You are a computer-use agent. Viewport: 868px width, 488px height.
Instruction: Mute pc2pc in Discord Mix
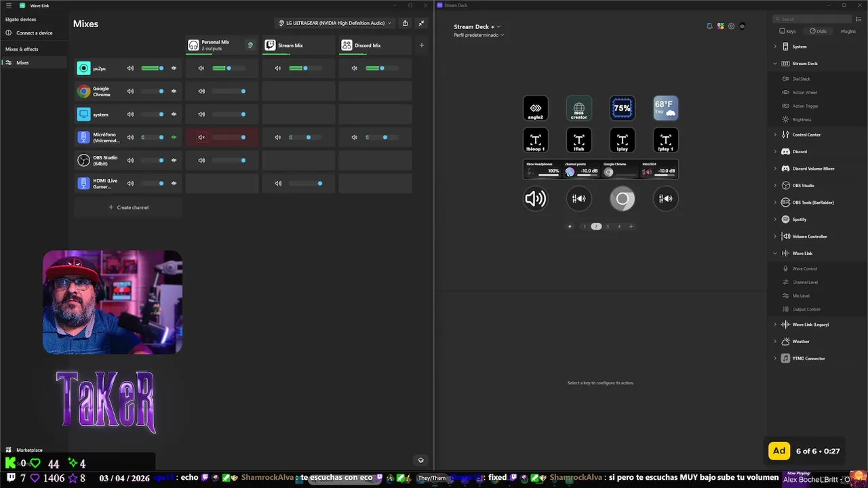coord(355,68)
